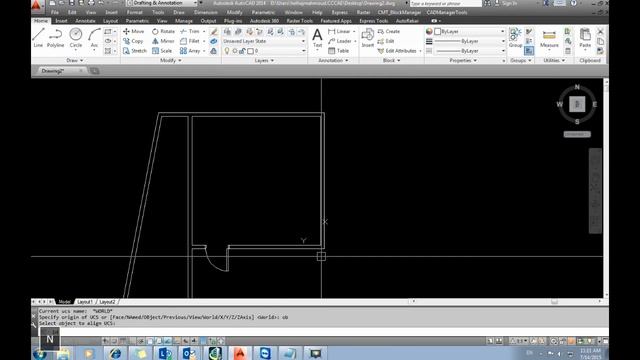Open the File menu
This screenshot has height=360, width=640.
[x=55, y=13]
